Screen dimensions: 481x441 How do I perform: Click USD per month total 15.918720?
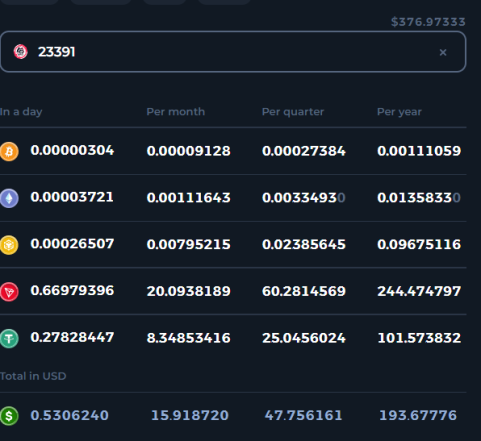(190, 415)
